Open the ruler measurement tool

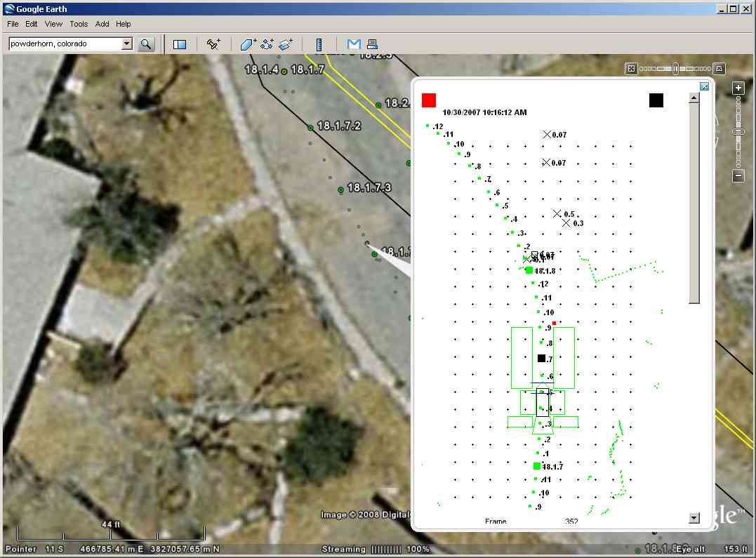tap(319, 44)
